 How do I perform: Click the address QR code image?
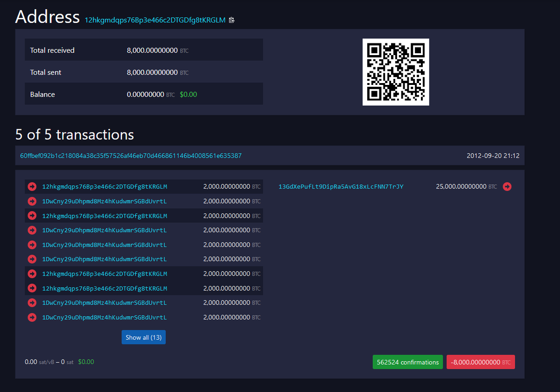click(x=396, y=72)
